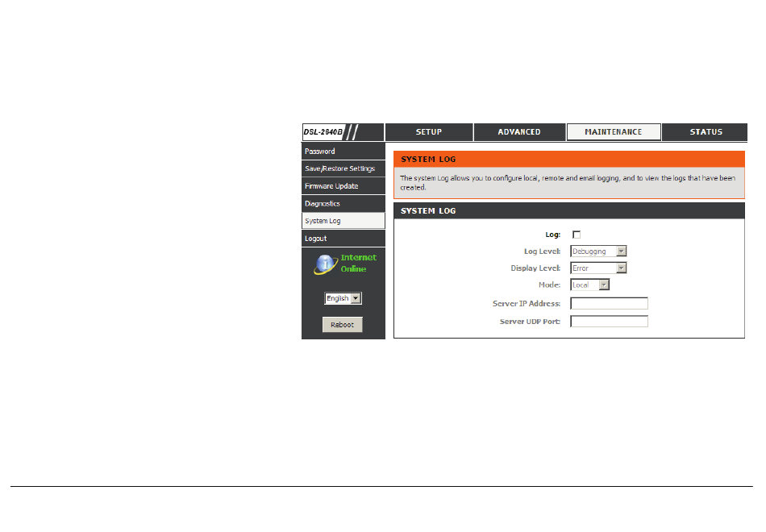Image resolution: width=766 pixels, height=532 pixels.
Task: Click the Reboot button
Action: [343, 324]
